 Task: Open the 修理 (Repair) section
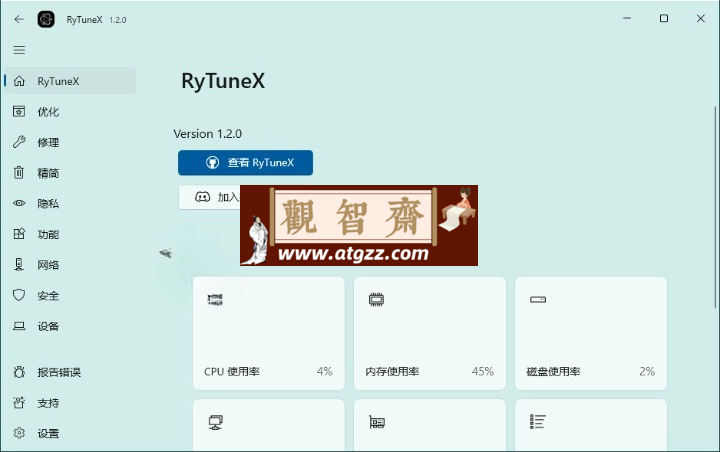click(70, 142)
